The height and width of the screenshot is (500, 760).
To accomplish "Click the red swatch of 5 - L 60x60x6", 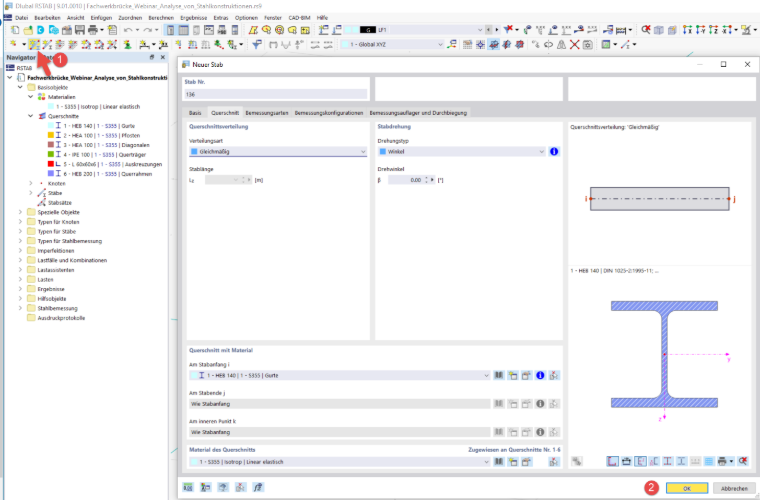I will pos(50,164).
